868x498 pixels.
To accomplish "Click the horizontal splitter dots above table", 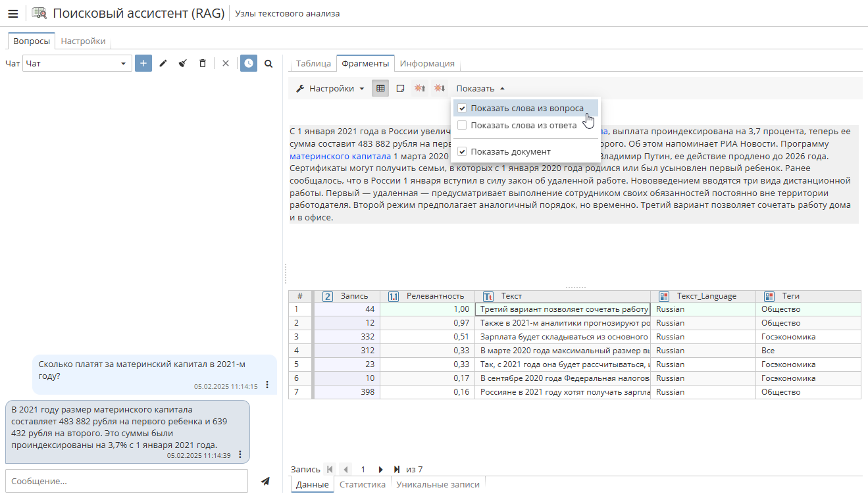I will pyautogui.click(x=575, y=287).
